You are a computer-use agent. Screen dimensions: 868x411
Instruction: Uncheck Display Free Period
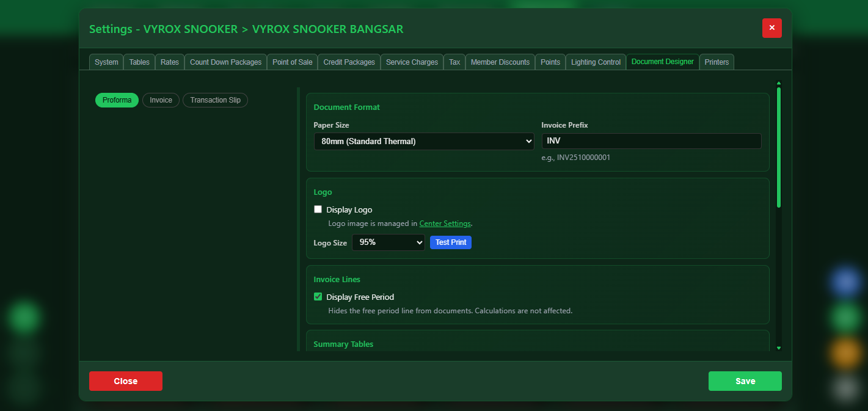coord(318,296)
